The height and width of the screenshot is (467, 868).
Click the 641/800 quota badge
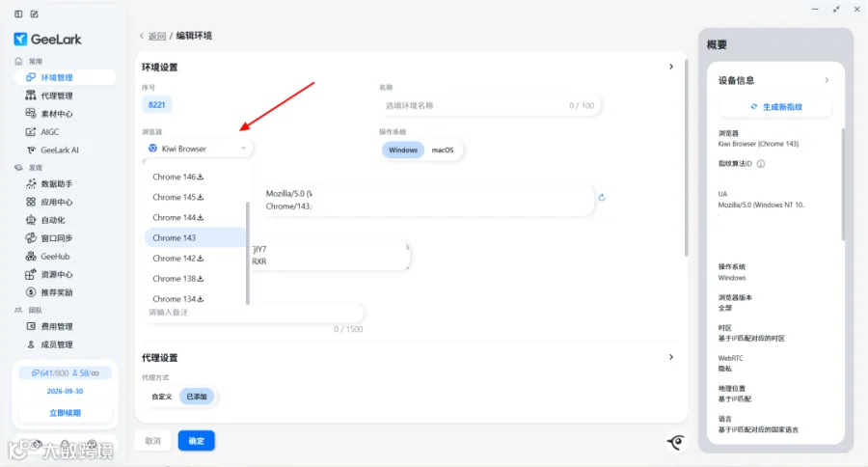click(50, 372)
